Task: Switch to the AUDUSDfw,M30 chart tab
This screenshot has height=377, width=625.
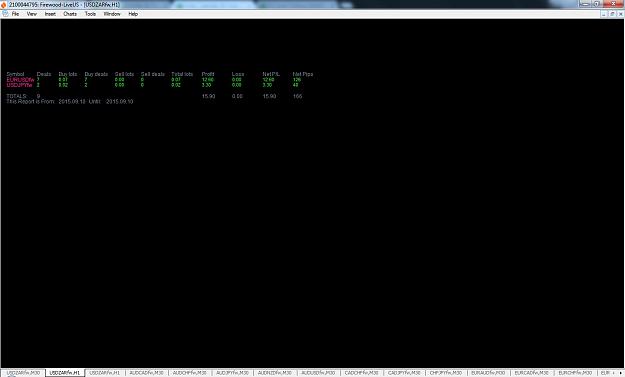Action: pos(318,373)
